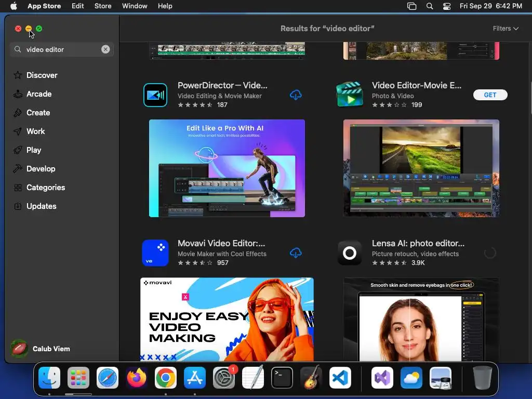This screenshot has height=399, width=532.
Task: Open Launchpad from the Dock
Action: (78, 378)
